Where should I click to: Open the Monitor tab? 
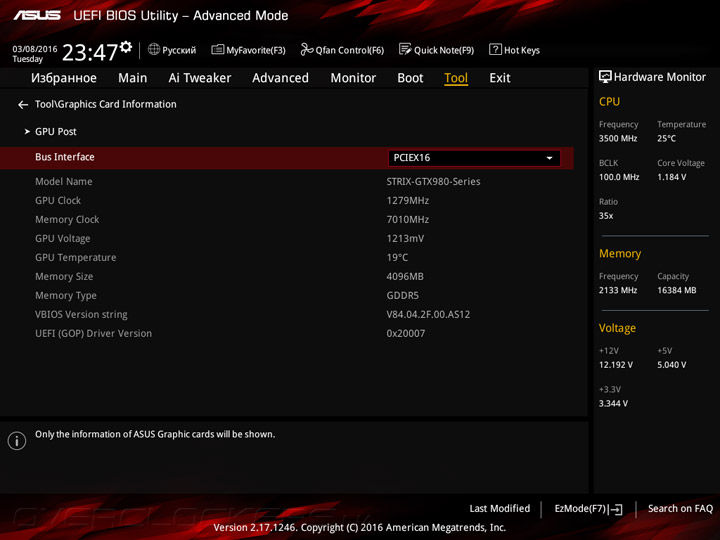click(353, 78)
